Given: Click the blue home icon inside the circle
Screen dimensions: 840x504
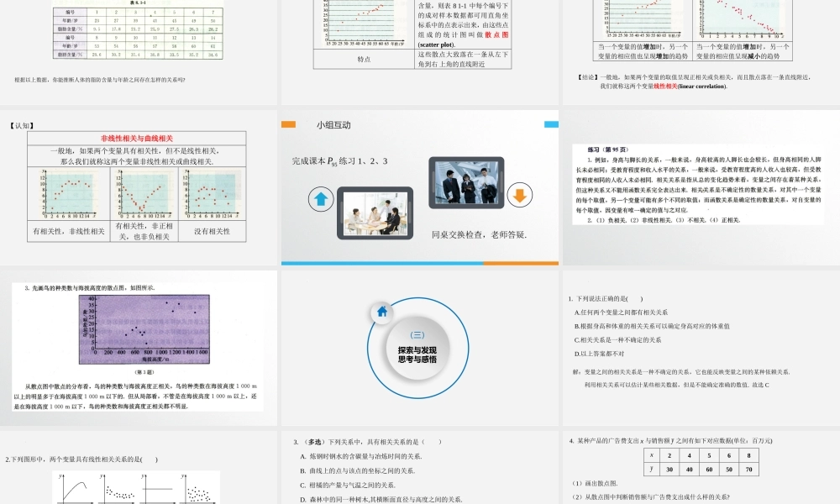Looking at the screenshot, I should tap(382, 311).
